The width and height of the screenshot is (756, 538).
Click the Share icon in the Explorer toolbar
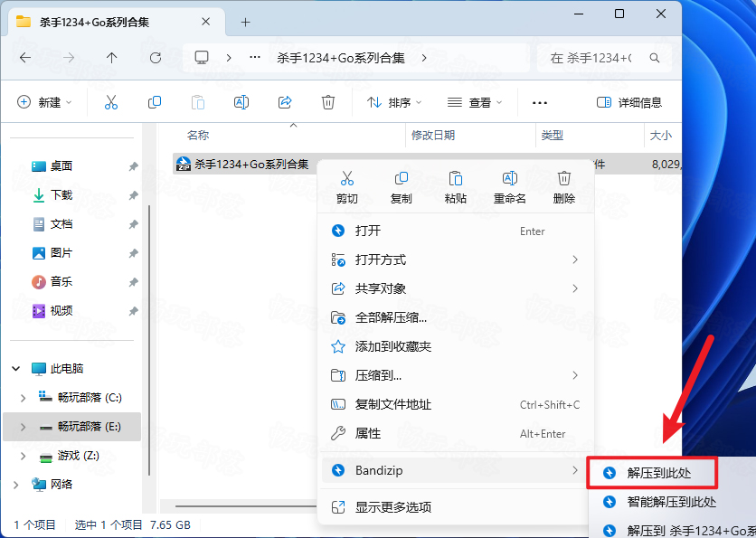point(285,102)
